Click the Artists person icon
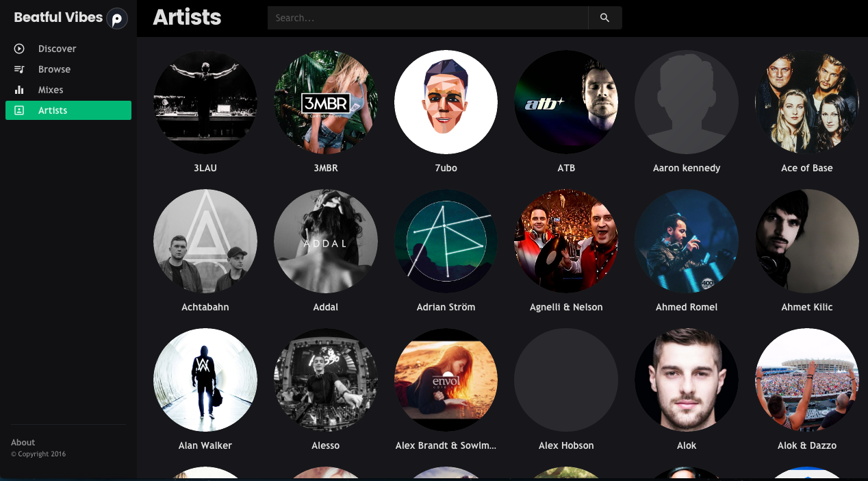Viewport: 868px width, 481px height. [x=19, y=110]
